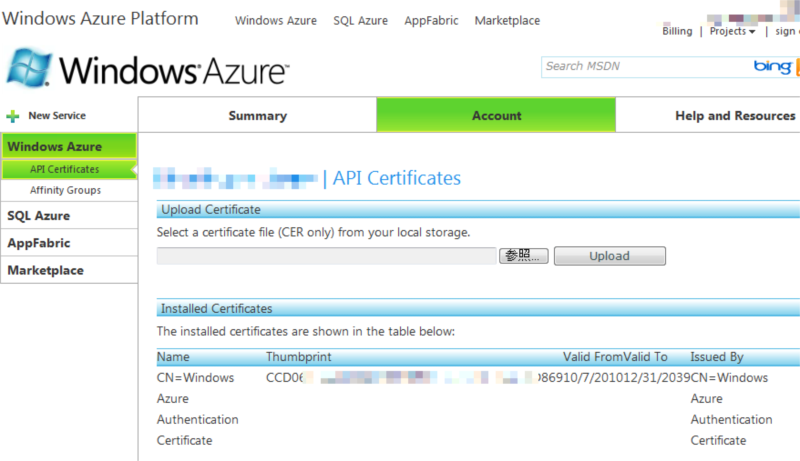
Task: Open the Billing link
Action: tap(677, 31)
